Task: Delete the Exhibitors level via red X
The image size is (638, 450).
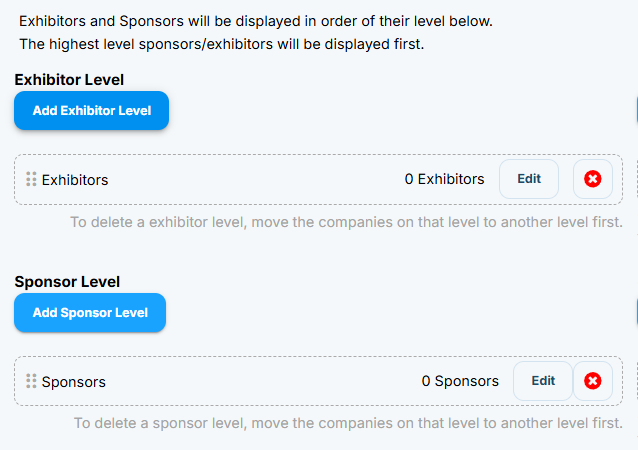Action: click(x=593, y=179)
